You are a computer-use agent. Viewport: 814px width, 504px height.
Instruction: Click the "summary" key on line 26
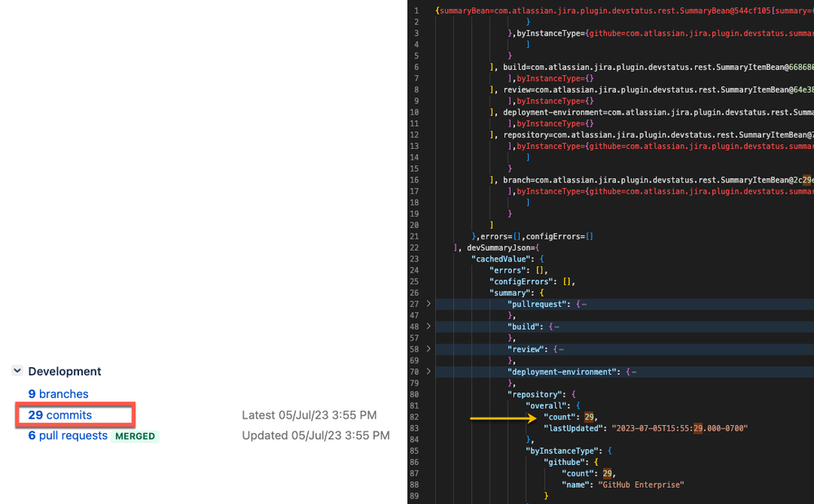512,293
